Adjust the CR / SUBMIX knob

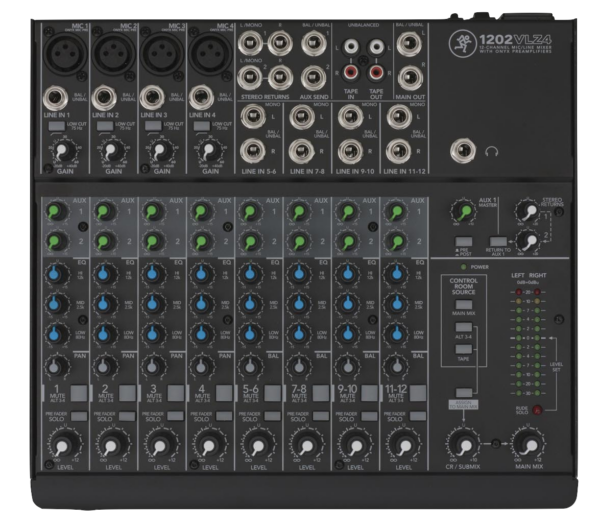(x=463, y=445)
